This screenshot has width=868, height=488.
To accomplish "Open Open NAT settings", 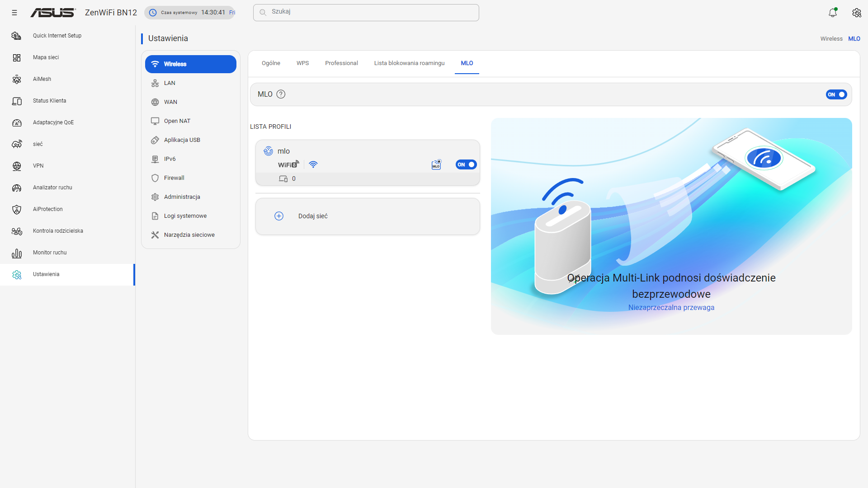I will pyautogui.click(x=191, y=121).
